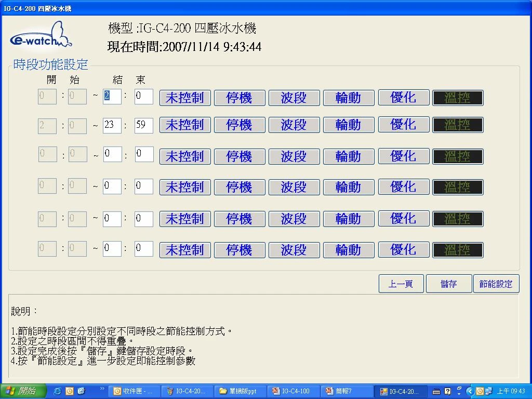Select 優化 mode for fifth time period

click(x=404, y=219)
